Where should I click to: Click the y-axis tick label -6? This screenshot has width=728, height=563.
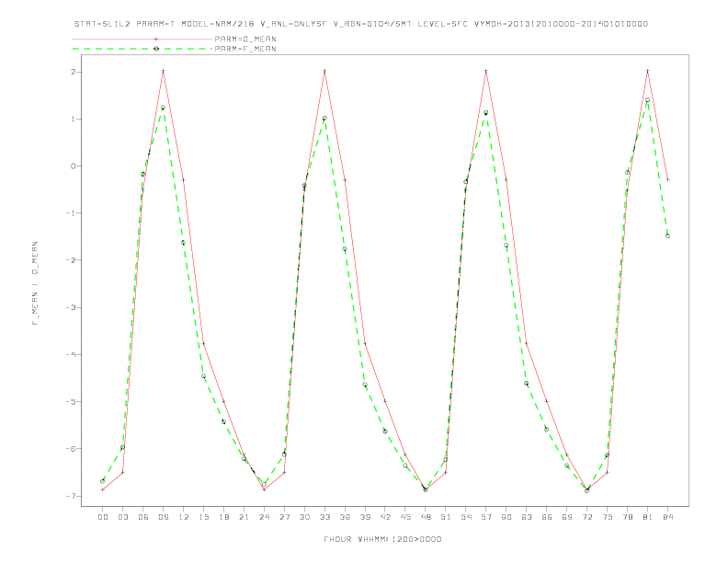tap(72, 449)
